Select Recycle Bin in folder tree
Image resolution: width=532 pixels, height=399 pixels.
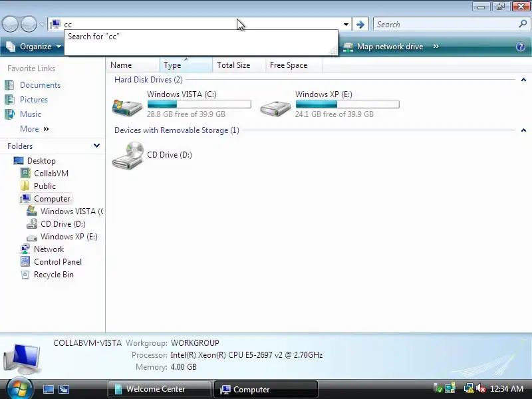pos(54,275)
